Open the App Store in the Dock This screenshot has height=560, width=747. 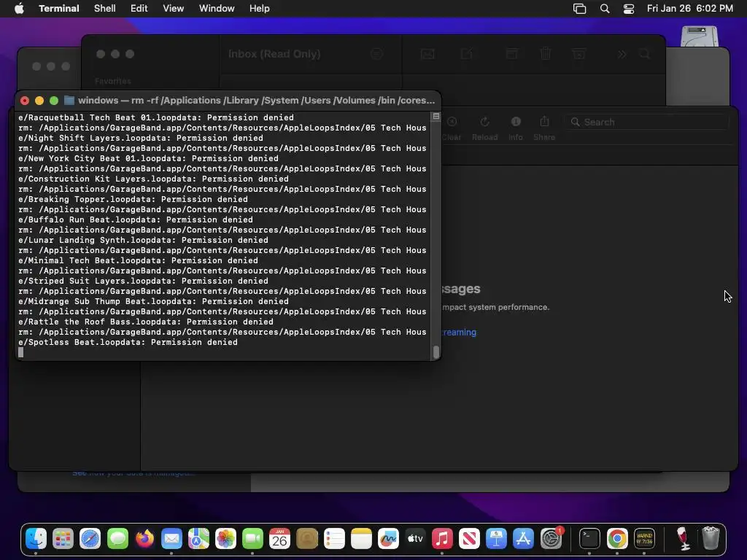coord(524,539)
